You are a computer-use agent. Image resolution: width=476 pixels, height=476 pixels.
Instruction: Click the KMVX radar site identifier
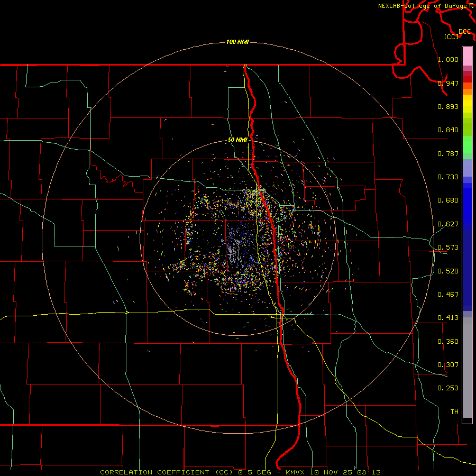click(296, 472)
